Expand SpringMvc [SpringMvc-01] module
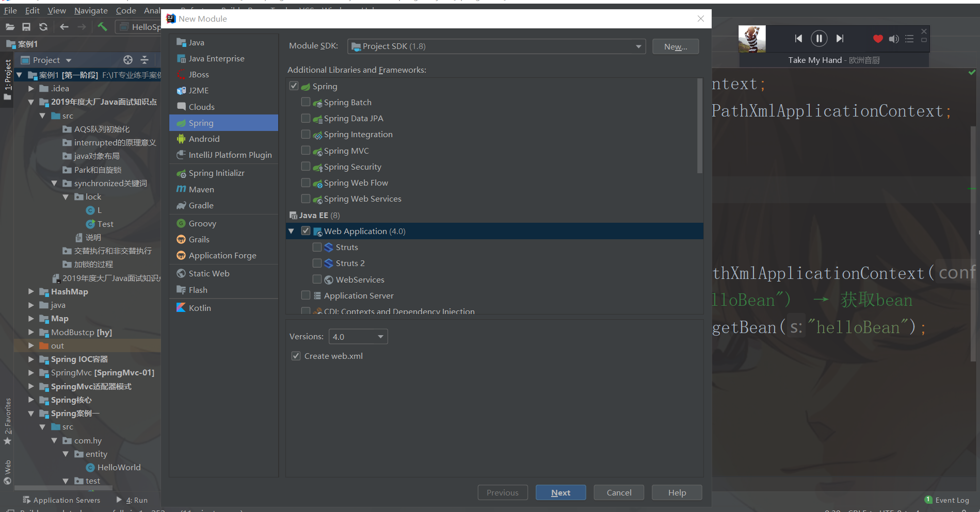 [31, 372]
